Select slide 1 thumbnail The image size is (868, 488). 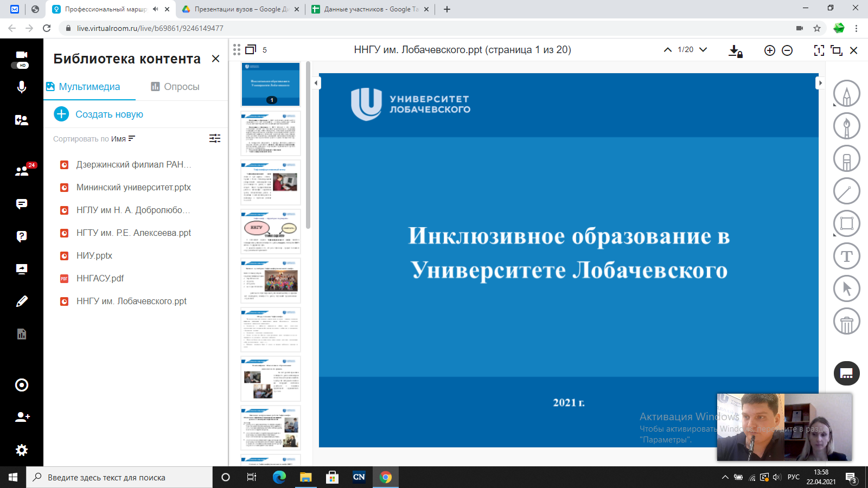coord(271,84)
